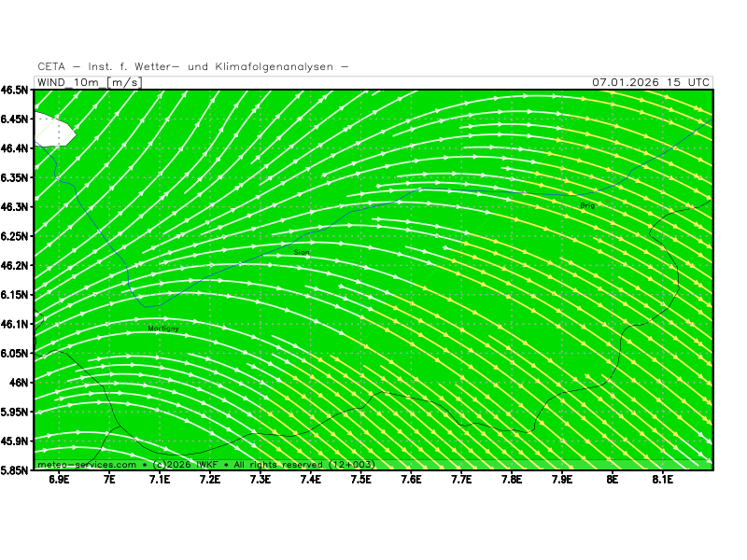Click the white masked area in top-left corner
Screen dimensions: 747x560
[x=52, y=129]
